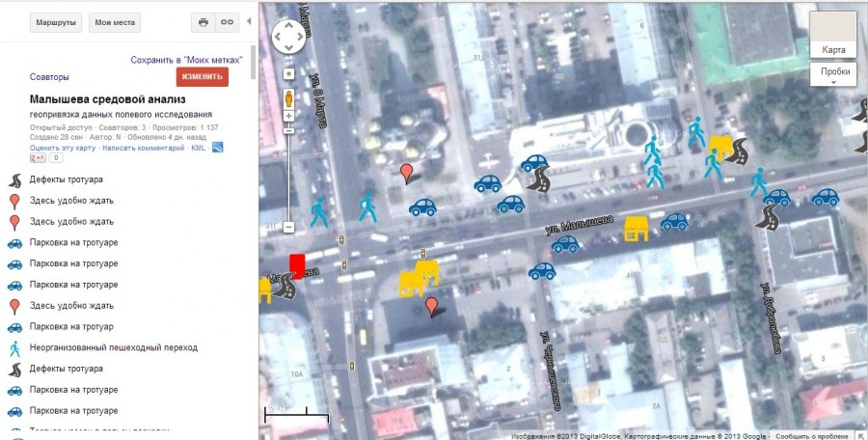The height and width of the screenshot is (440, 868).
Task: Select 'Неорганизованный пешеходный переход' list item
Action: click(x=113, y=347)
